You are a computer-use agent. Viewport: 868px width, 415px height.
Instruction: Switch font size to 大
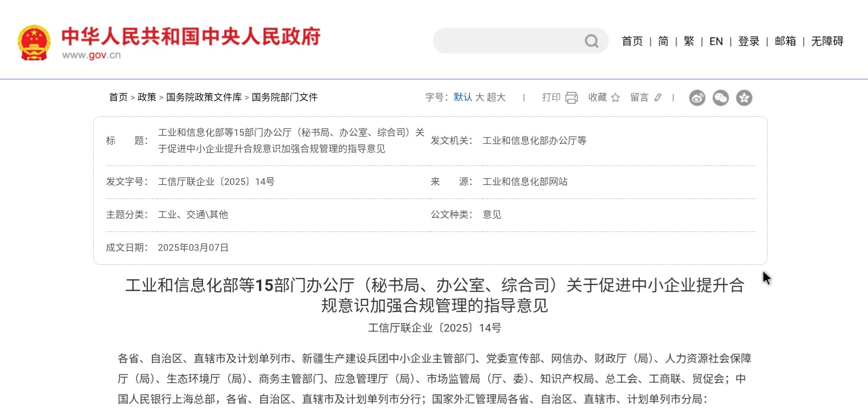coord(480,97)
